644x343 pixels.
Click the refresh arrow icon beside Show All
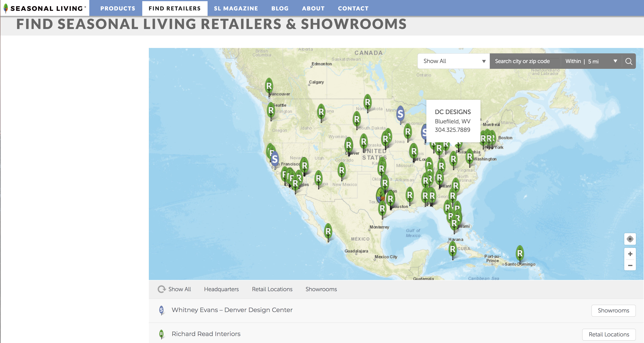[162, 289]
